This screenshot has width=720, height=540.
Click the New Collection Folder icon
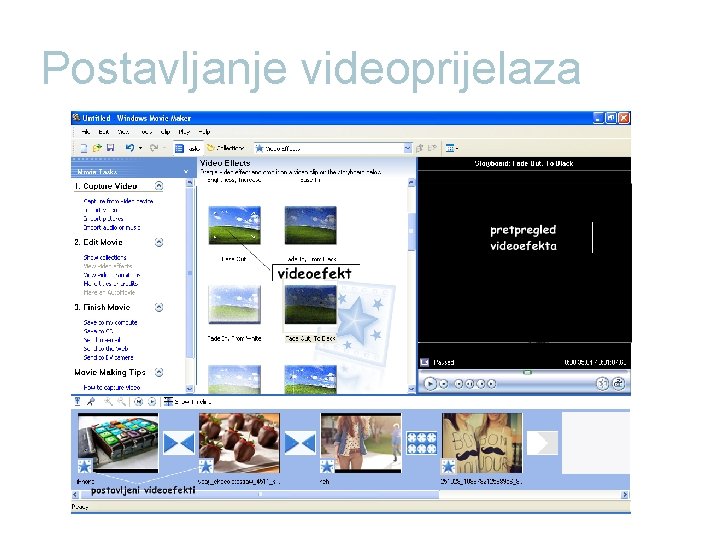(x=432, y=148)
